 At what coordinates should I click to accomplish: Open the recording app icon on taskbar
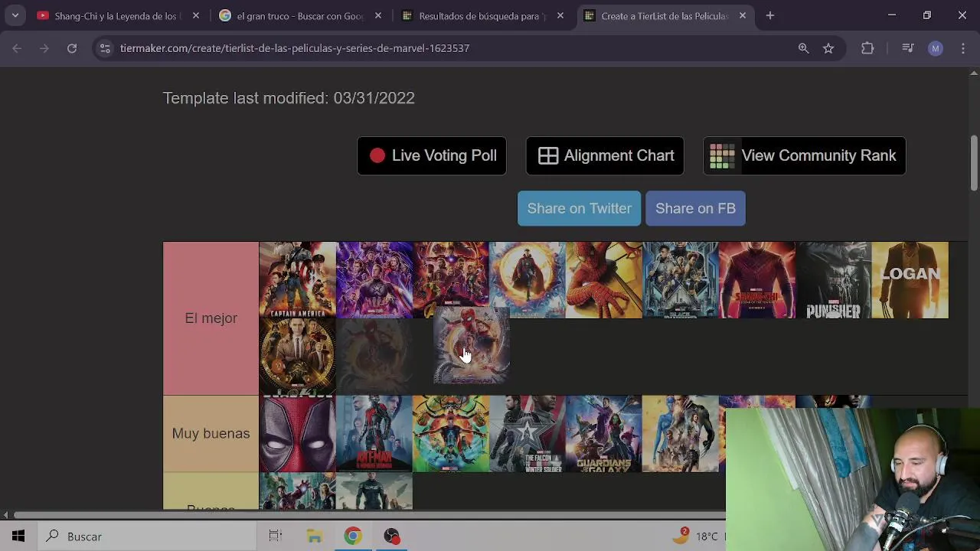[x=392, y=536]
